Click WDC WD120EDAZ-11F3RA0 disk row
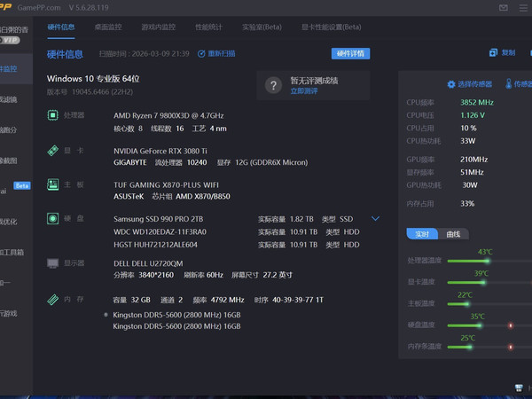 pyautogui.click(x=237, y=232)
